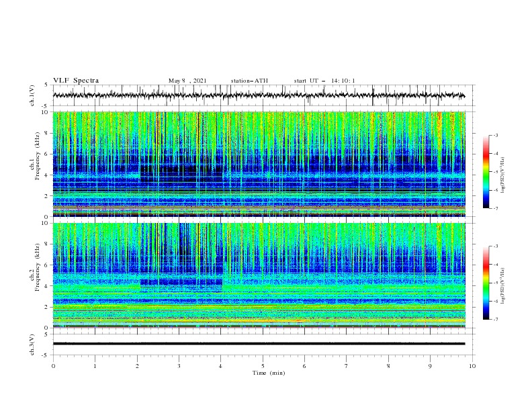
Task: Click the "ch.3(V)" axis label
Action: pyautogui.click(x=32, y=345)
